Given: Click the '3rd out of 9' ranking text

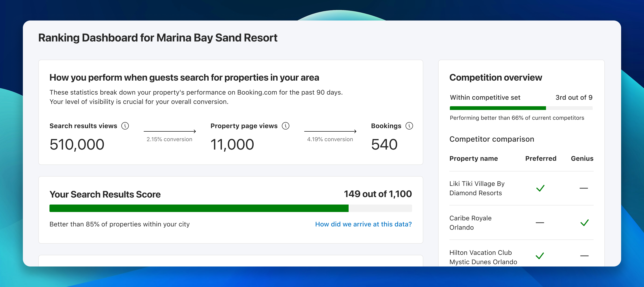Looking at the screenshot, I should pyautogui.click(x=574, y=97).
